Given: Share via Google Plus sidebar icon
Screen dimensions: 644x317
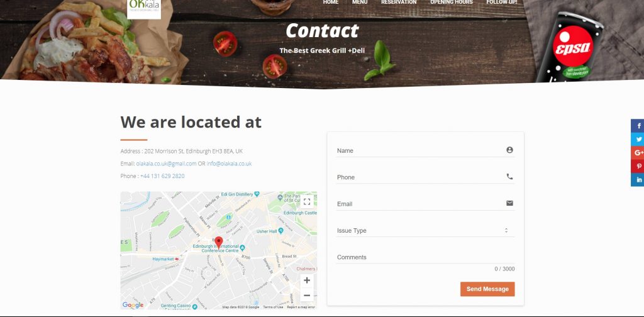Looking at the screenshot, I should point(638,153).
